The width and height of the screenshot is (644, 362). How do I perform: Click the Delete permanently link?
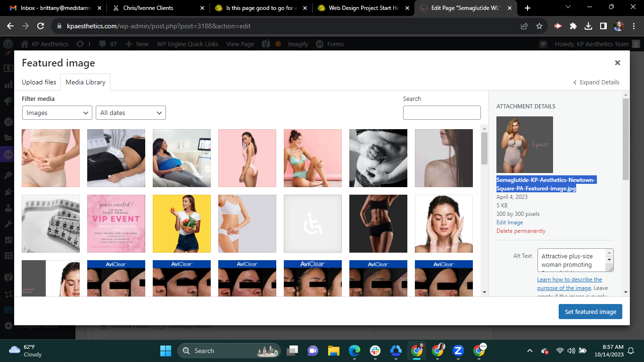pos(520,231)
